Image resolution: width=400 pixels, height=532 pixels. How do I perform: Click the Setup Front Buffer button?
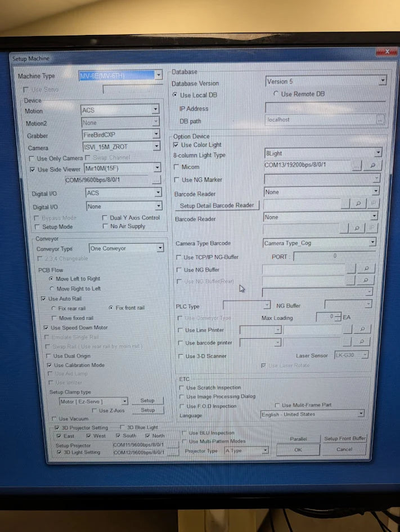click(x=344, y=439)
